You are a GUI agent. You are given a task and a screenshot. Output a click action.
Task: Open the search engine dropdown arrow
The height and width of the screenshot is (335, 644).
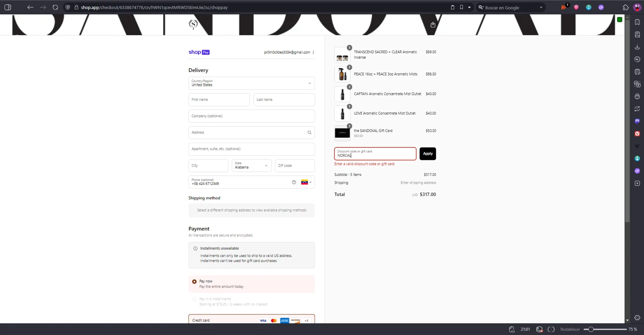[x=541, y=7]
